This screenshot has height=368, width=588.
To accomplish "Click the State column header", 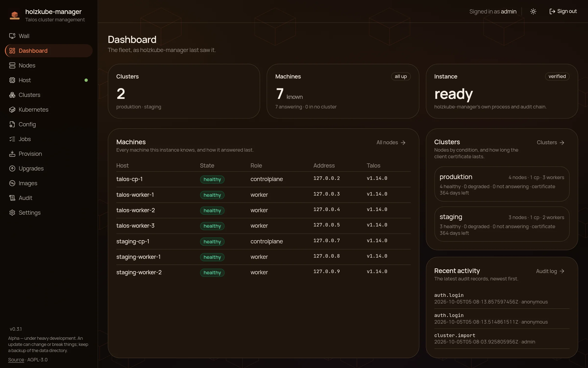I will (x=207, y=166).
